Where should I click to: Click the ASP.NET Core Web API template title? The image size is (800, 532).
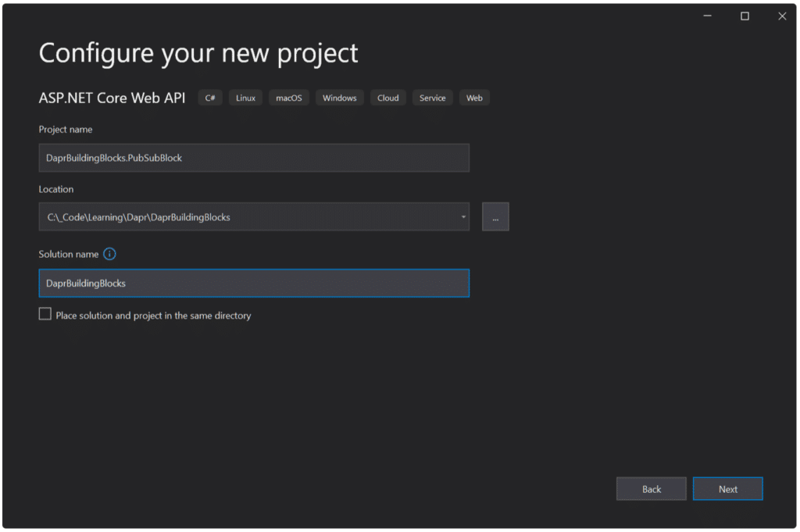tap(112, 98)
